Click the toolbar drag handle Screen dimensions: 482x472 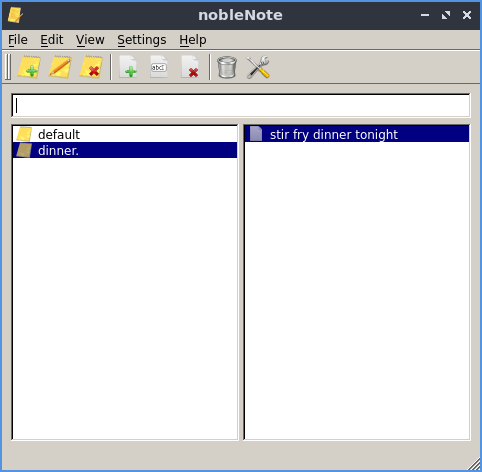point(8,67)
